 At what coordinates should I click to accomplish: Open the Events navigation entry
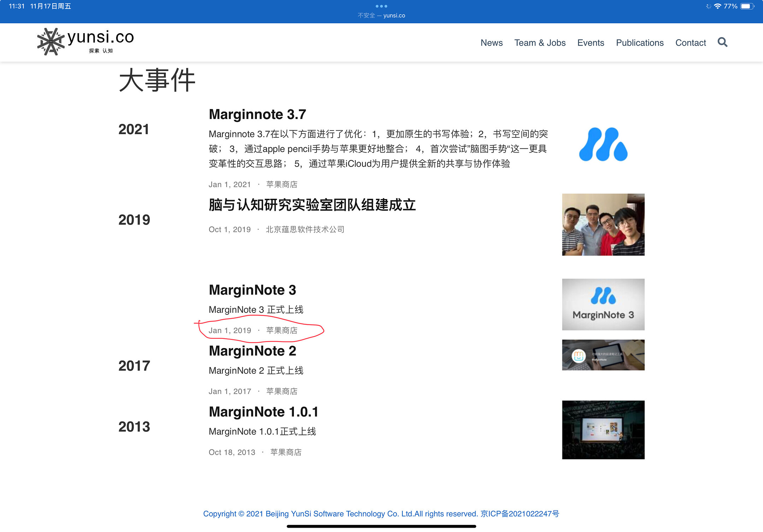coord(591,42)
